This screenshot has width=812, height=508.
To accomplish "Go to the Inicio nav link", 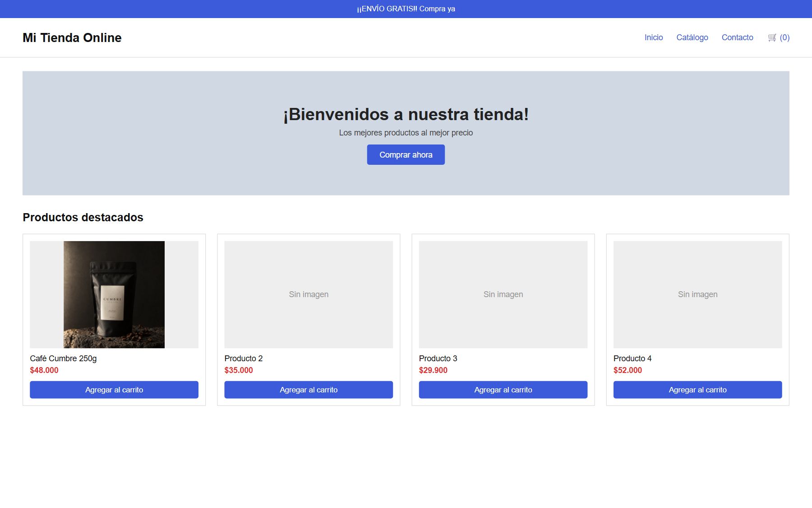I will coord(654,37).
